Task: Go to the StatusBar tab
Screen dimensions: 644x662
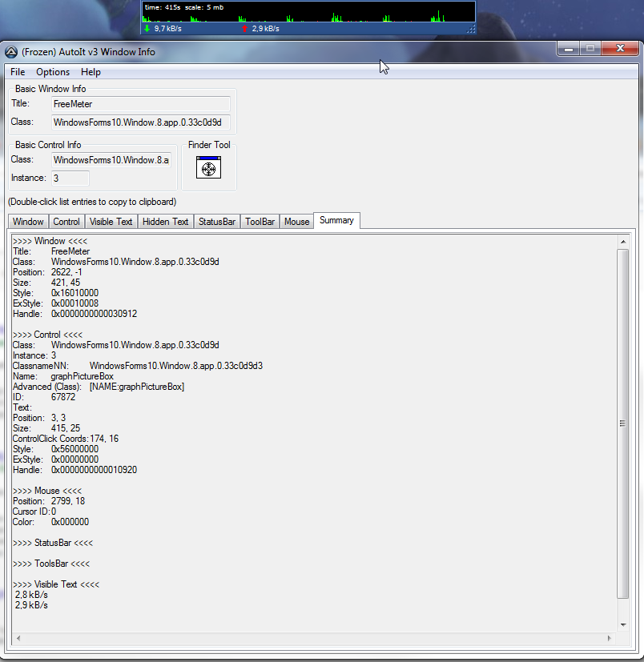Action: (217, 222)
